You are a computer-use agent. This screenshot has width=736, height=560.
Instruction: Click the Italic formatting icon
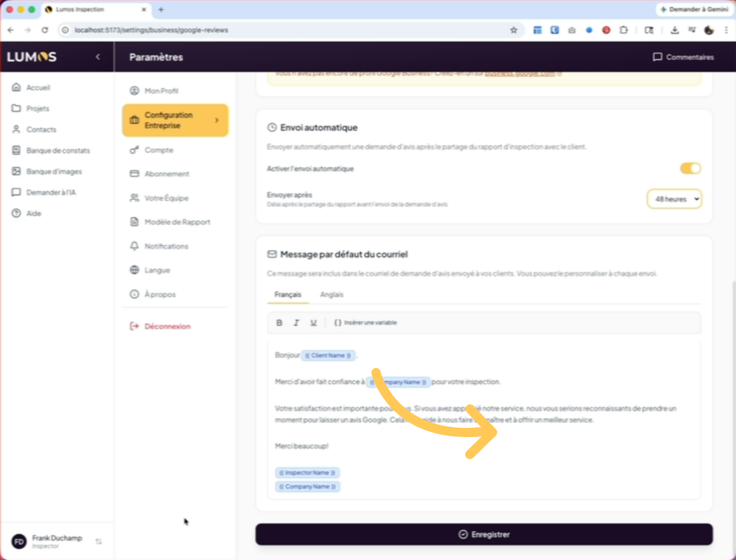[x=296, y=323]
